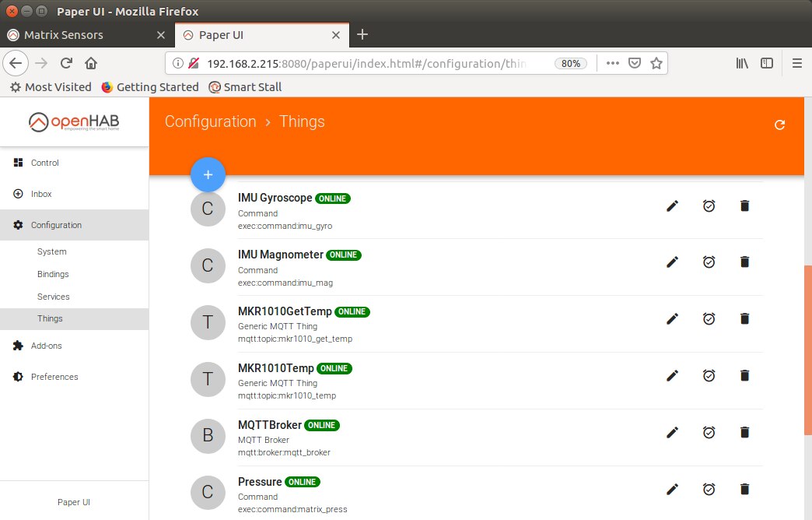The image size is (812, 520).
Task: Edit the IMU Gyroscope thing
Action: click(x=672, y=206)
